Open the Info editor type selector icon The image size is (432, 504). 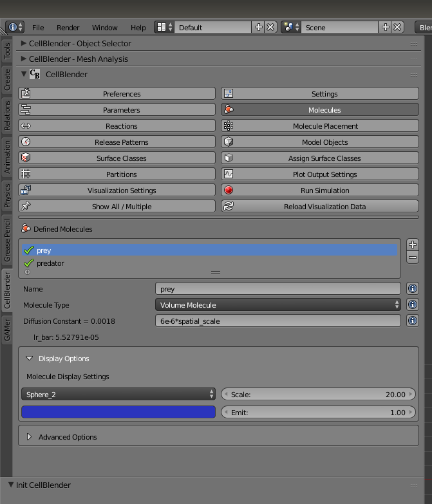point(15,27)
